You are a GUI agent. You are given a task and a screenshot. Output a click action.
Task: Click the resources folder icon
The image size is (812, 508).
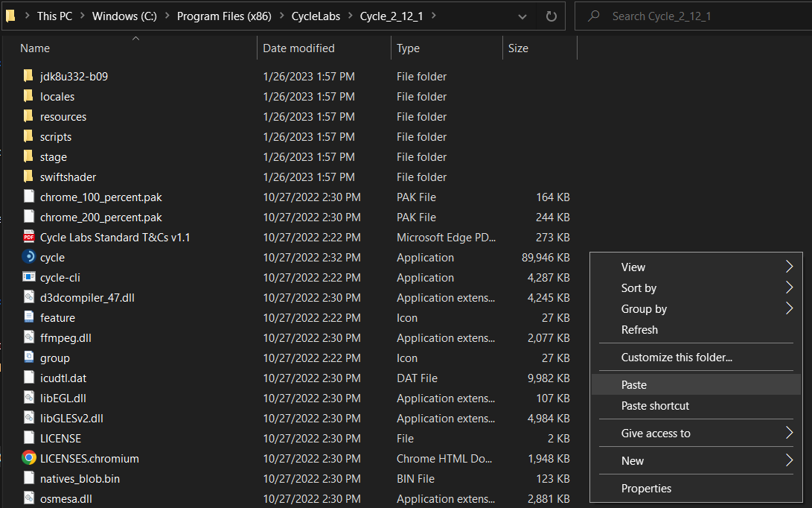pos(28,117)
